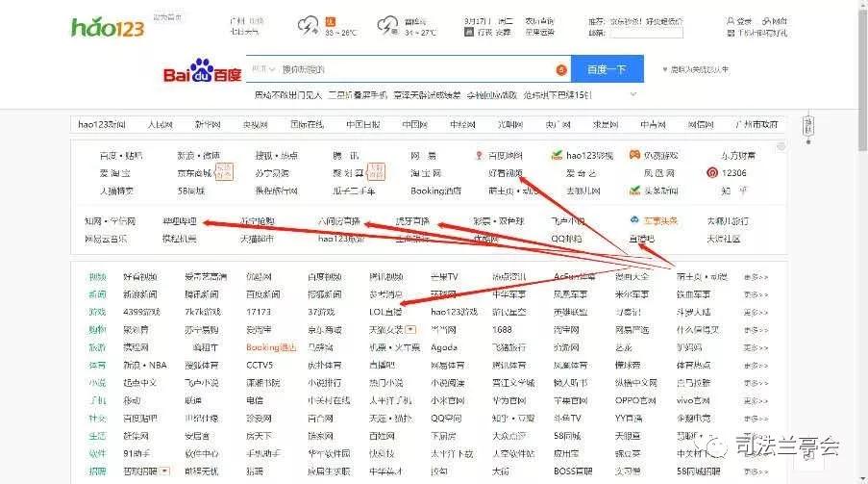The image size is (868, 484).
Task: Click the 百度一下 search button
Action: click(x=608, y=69)
